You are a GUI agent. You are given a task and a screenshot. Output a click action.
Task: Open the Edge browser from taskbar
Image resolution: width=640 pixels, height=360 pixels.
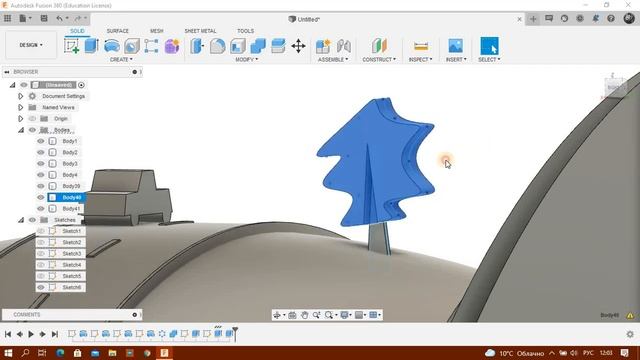60,353
